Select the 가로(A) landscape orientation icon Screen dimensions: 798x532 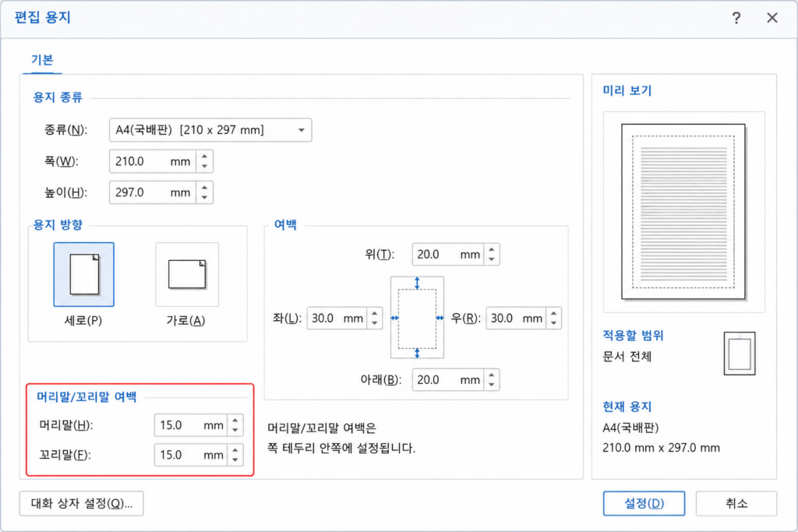coord(187,275)
